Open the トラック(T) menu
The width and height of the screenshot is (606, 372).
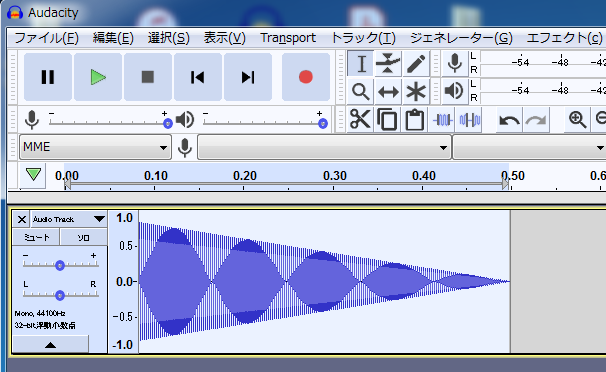(363, 38)
